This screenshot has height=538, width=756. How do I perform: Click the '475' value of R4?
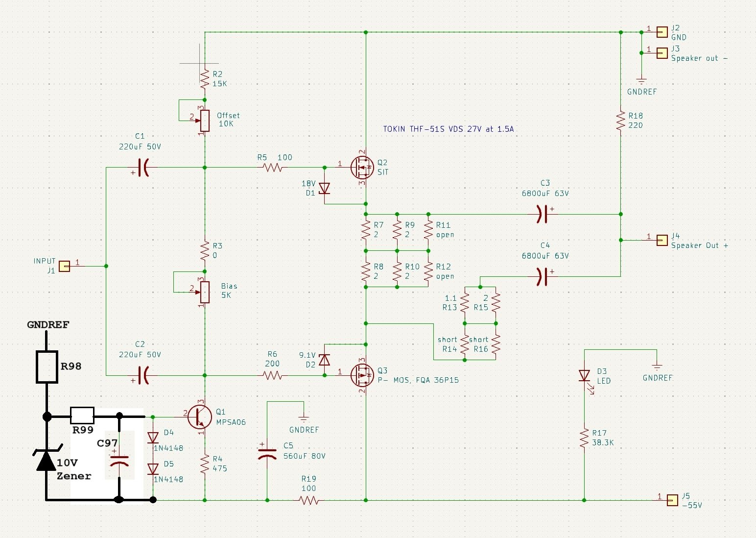pos(219,468)
